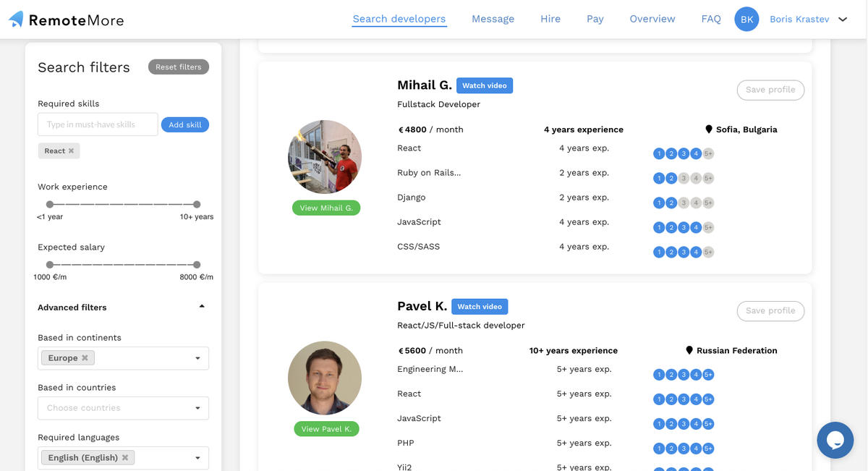Click the Work experience minimum slider handle
This screenshot has height=471, width=868.
tap(50, 204)
